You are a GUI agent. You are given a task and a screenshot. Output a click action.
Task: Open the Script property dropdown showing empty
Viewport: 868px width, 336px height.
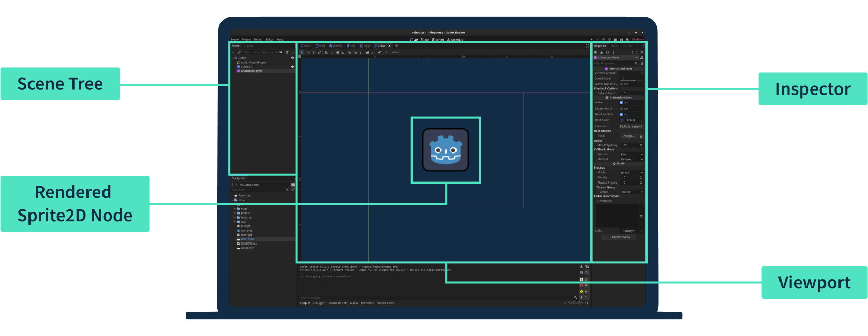[x=631, y=231]
